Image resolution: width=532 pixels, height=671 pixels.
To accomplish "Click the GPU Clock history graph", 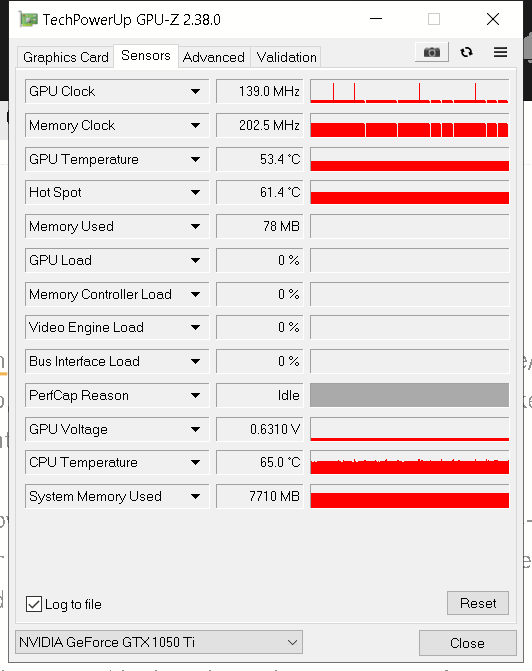I will click(410, 91).
